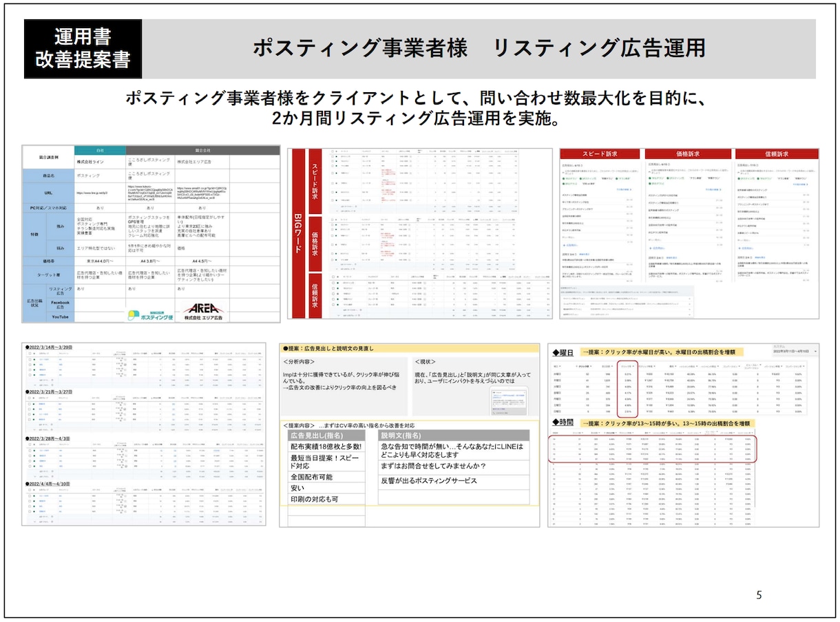Click the 東京A4 4.0円〜 price cell
Screen dimensions: 840x622
point(100,262)
